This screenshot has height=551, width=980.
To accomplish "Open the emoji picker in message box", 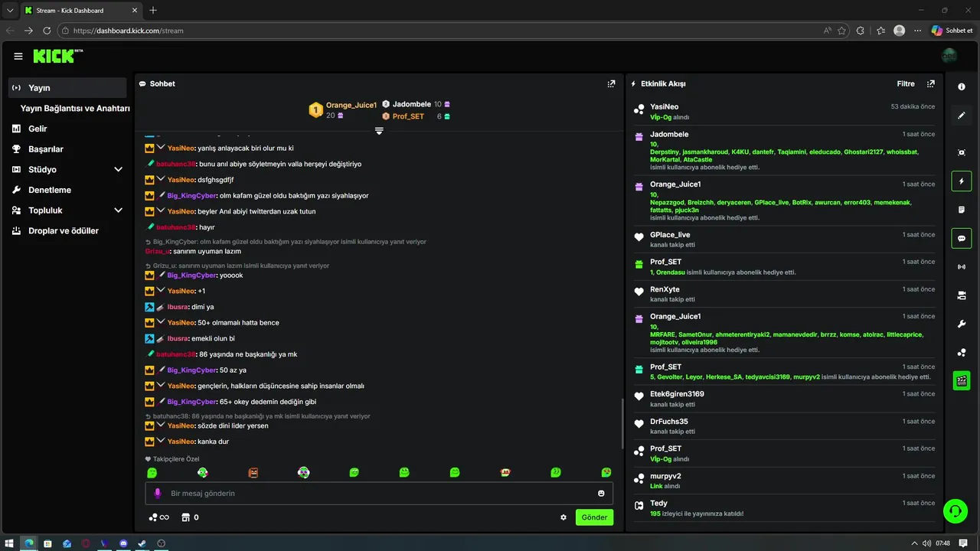I will 601,494.
